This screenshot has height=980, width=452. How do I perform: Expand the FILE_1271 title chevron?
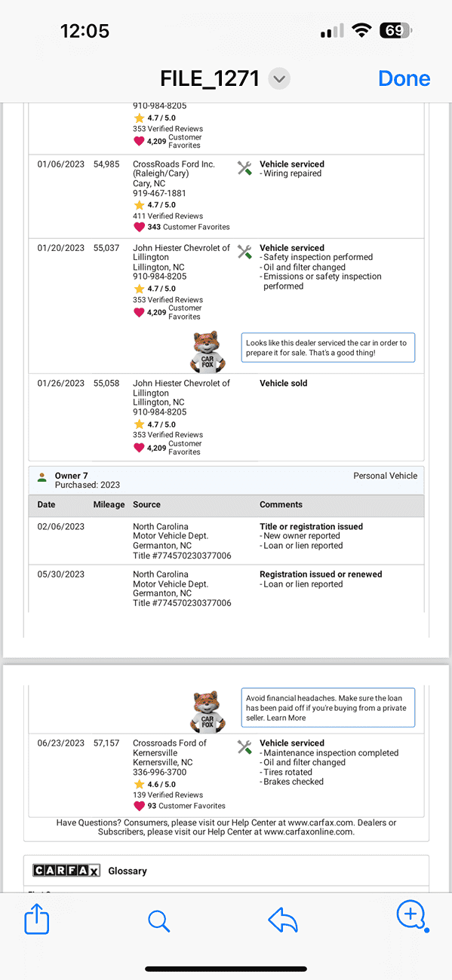click(x=279, y=78)
